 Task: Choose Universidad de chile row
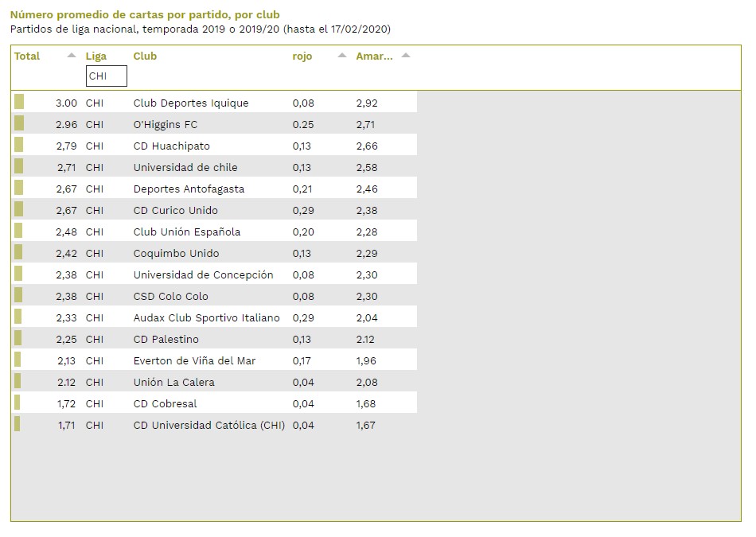[185, 168]
